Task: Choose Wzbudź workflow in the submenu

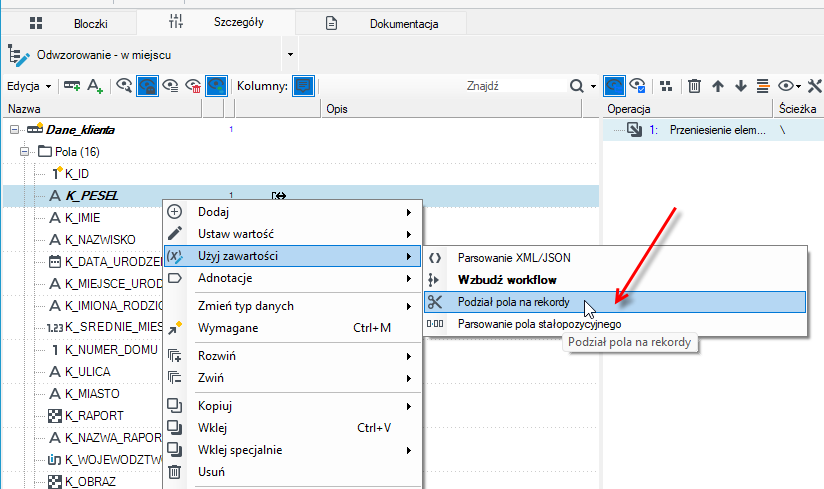Action: (615, 280)
